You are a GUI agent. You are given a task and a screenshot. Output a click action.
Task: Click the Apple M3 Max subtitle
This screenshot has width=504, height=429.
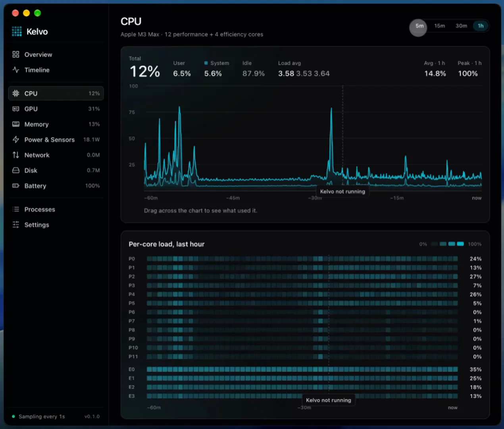192,34
